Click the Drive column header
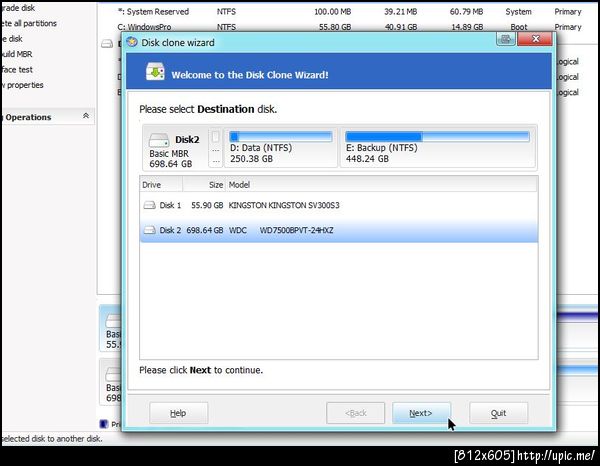 pos(161,185)
